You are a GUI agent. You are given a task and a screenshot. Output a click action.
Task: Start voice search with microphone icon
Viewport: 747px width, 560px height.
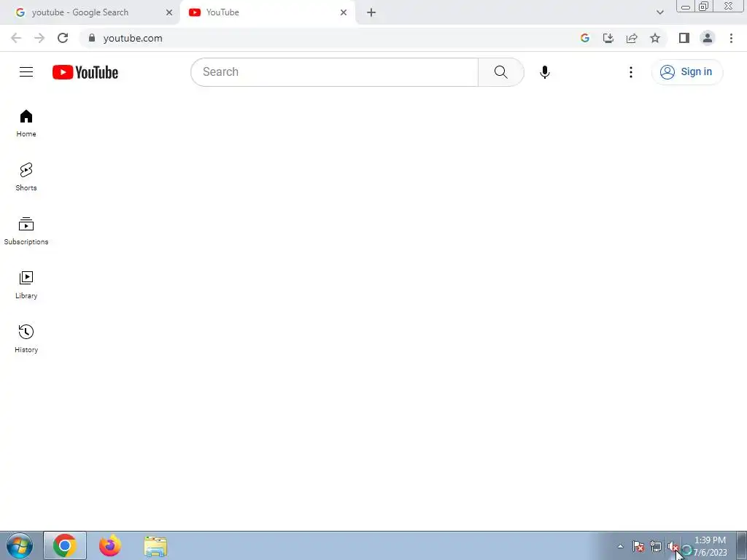544,72
